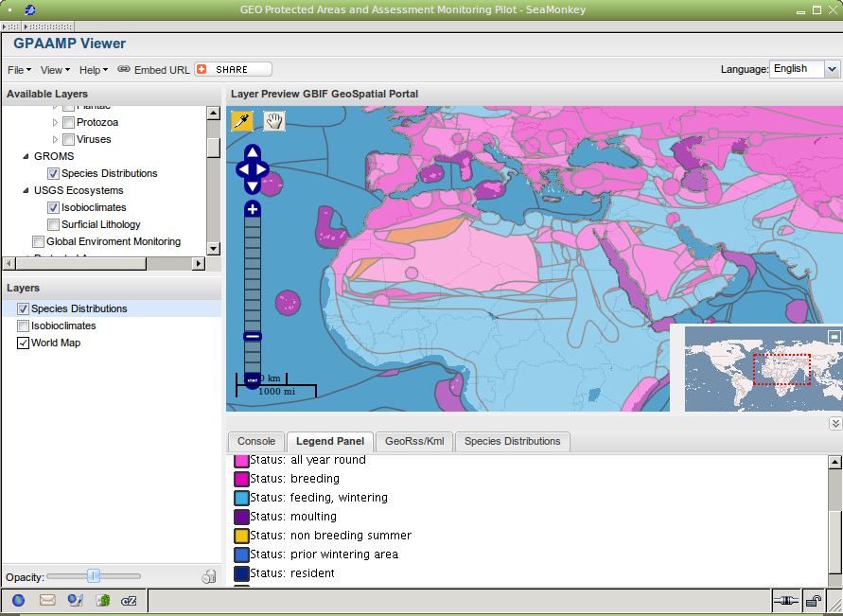
Task: Click Available Layers scroll up arrow
Action: 214,113
